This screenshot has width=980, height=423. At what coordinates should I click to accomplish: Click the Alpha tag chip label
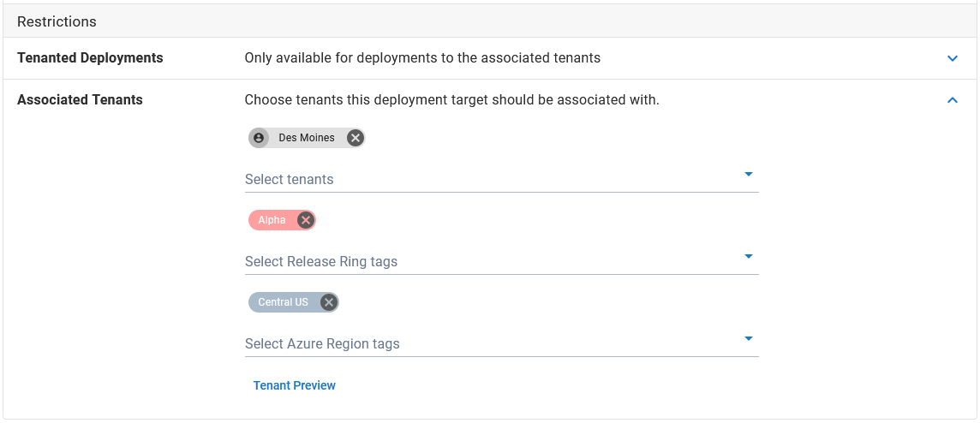(272, 220)
